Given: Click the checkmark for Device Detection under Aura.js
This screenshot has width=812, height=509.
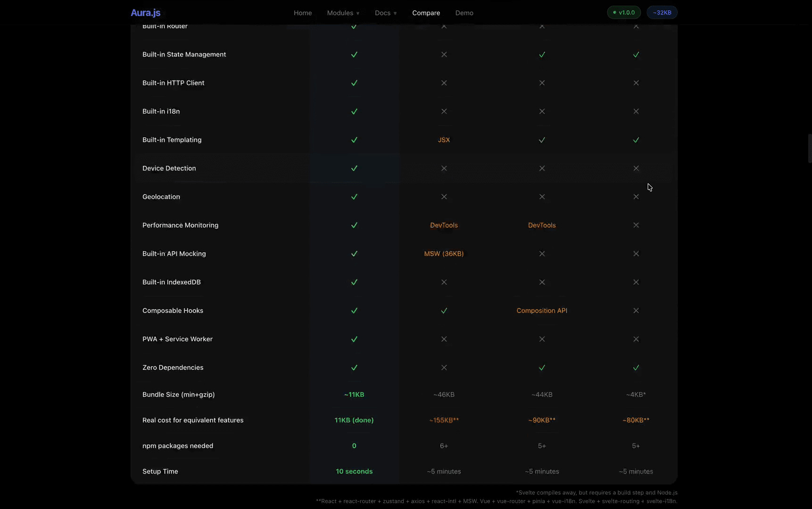Looking at the screenshot, I should 354,168.
